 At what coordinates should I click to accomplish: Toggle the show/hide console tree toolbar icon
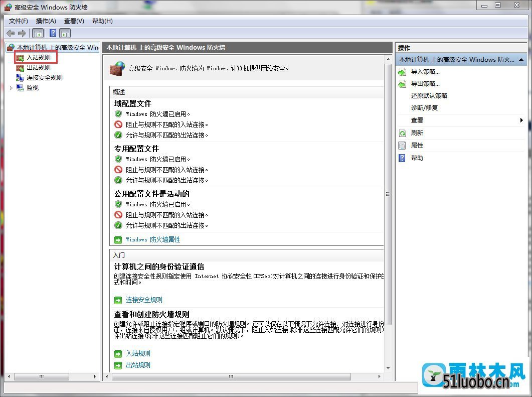coord(38,33)
